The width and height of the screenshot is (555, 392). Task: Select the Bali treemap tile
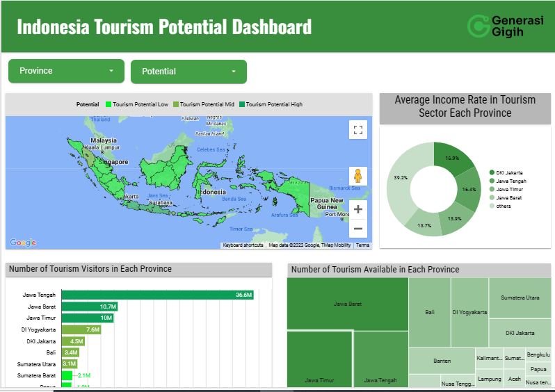click(x=429, y=312)
